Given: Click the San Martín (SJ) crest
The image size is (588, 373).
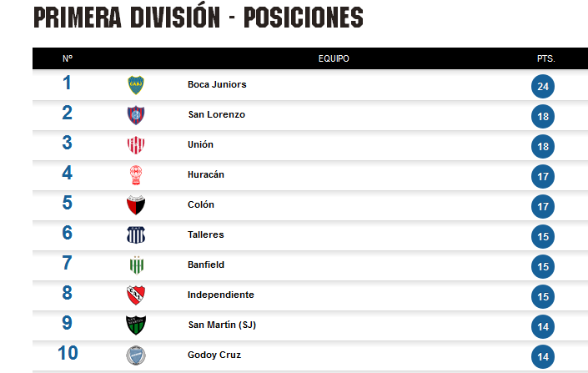Looking at the screenshot, I should pos(136,325).
